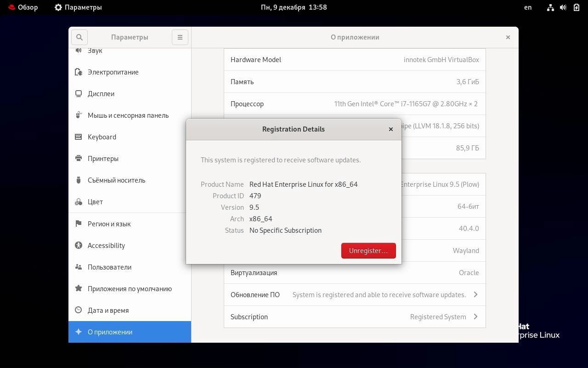Click the Red Hat logo in top bar
Image resolution: width=588 pixels, height=368 pixels.
[11, 7]
